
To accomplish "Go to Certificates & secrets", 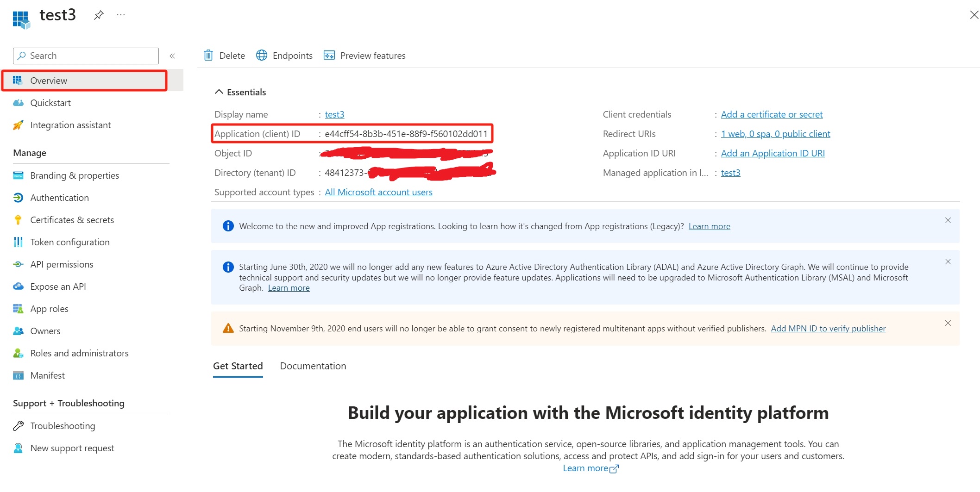I will pyautogui.click(x=72, y=220).
